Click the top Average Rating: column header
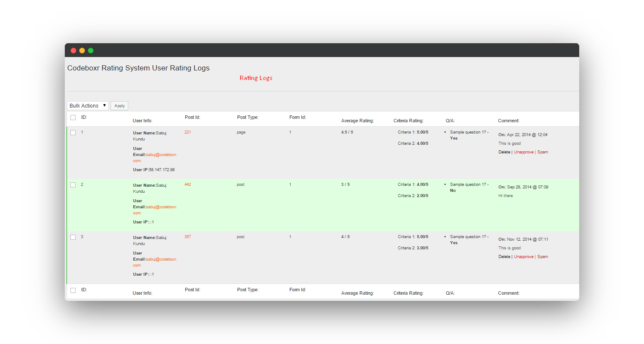 358,121
